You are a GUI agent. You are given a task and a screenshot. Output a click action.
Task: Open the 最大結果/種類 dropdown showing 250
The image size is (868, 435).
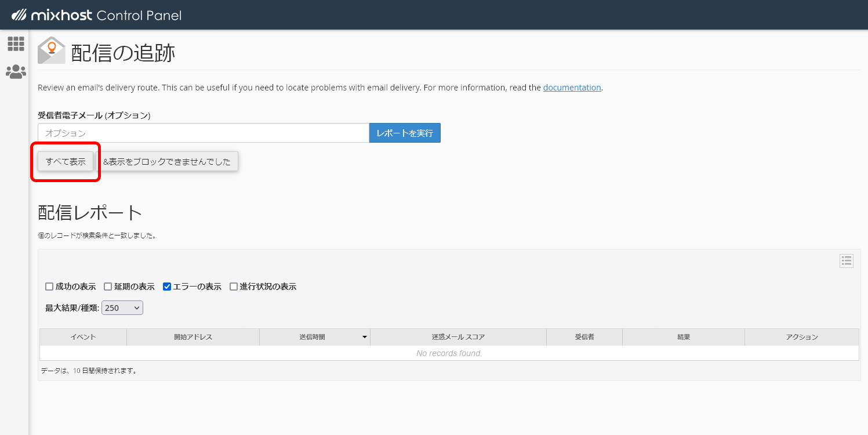click(122, 308)
